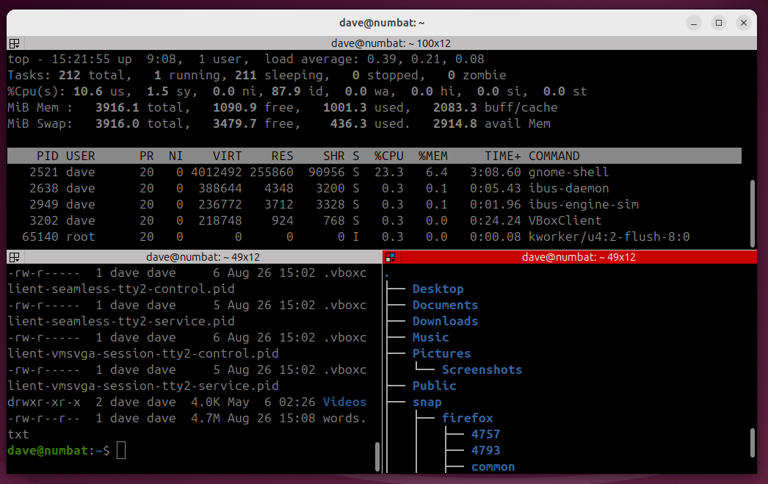Click the 'words.' file name in listing

(x=345, y=418)
